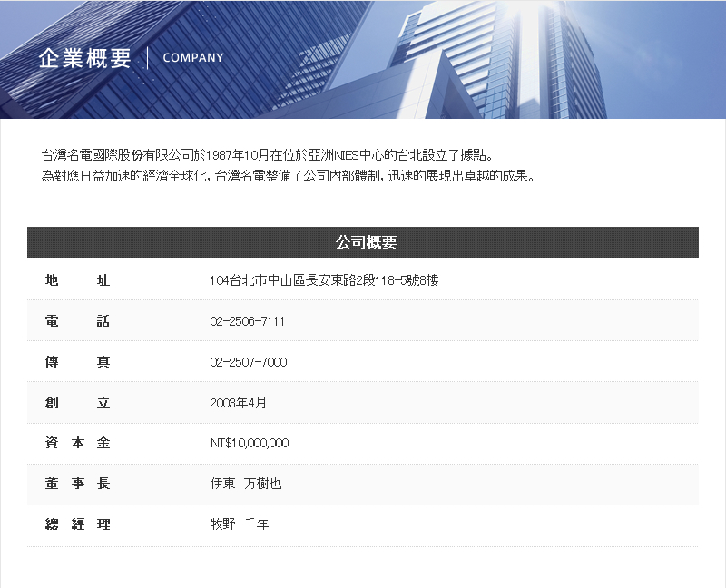Click chairman name 伊東 万樹也

coord(246,484)
